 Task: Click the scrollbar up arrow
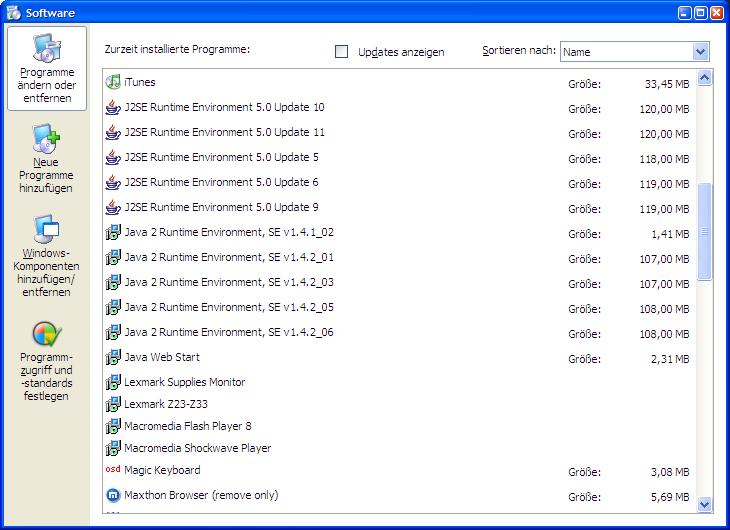click(x=704, y=77)
